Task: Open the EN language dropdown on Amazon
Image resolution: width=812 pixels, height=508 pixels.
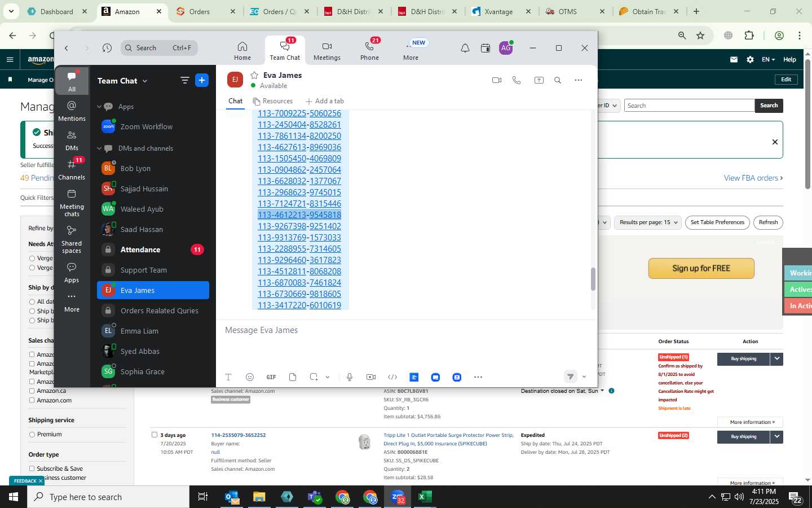Action: 769,59
